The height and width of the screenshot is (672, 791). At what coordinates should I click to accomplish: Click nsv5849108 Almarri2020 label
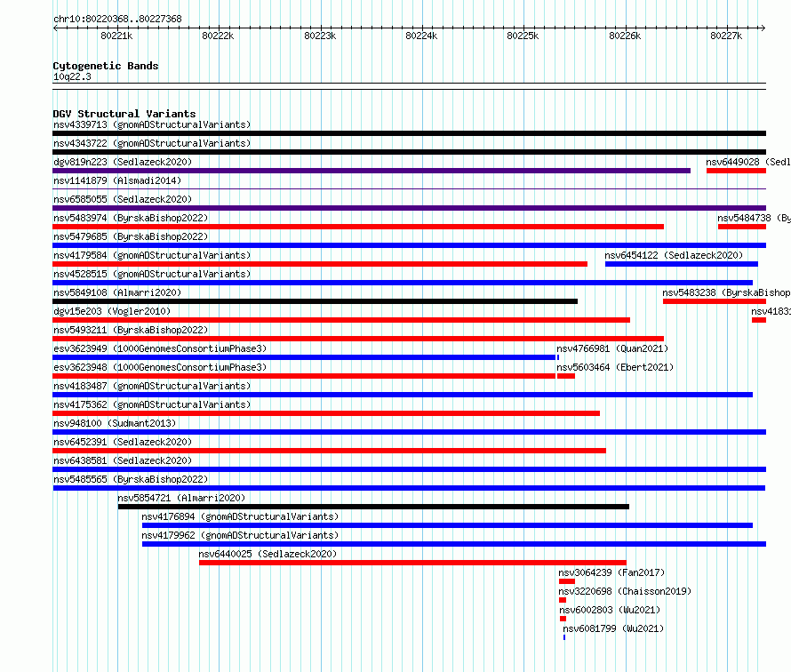coord(117,292)
